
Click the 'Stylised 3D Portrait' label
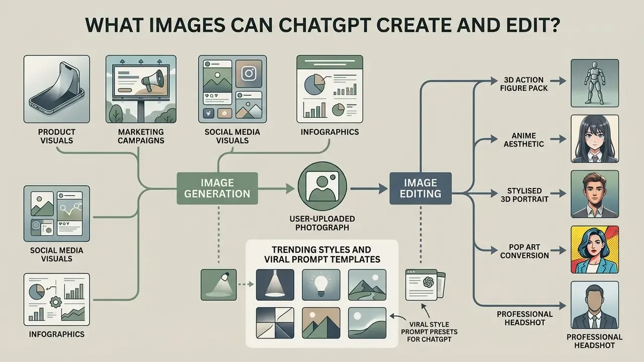(x=524, y=195)
